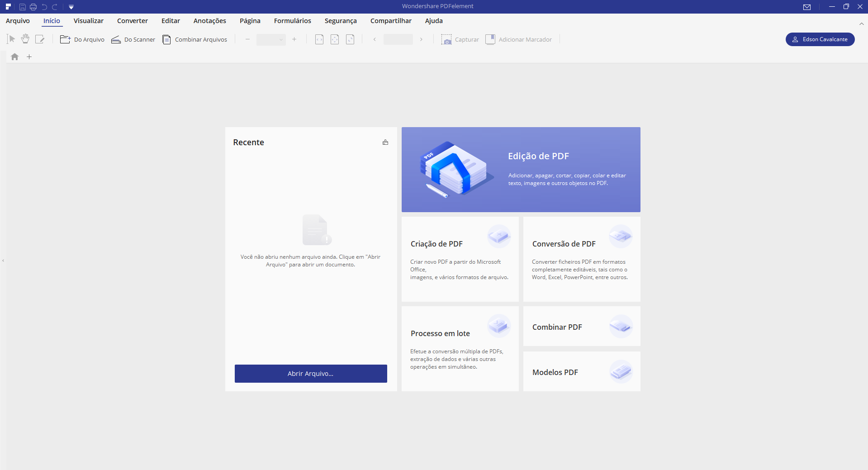Open the Formulários tab
This screenshot has height=470, width=868.
(x=293, y=21)
